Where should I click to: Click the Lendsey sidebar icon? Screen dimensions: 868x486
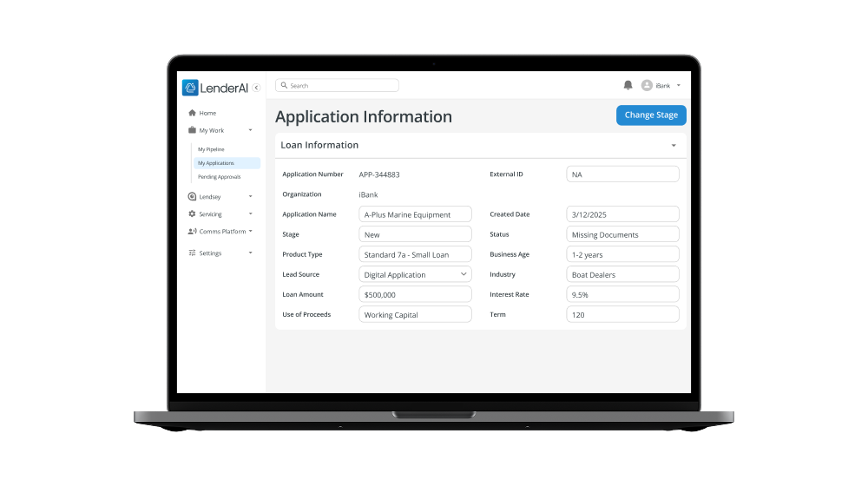point(192,197)
